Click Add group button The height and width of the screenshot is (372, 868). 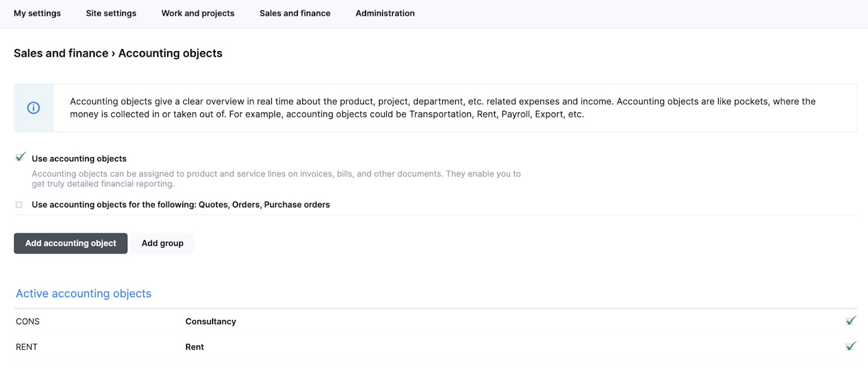pyautogui.click(x=163, y=243)
